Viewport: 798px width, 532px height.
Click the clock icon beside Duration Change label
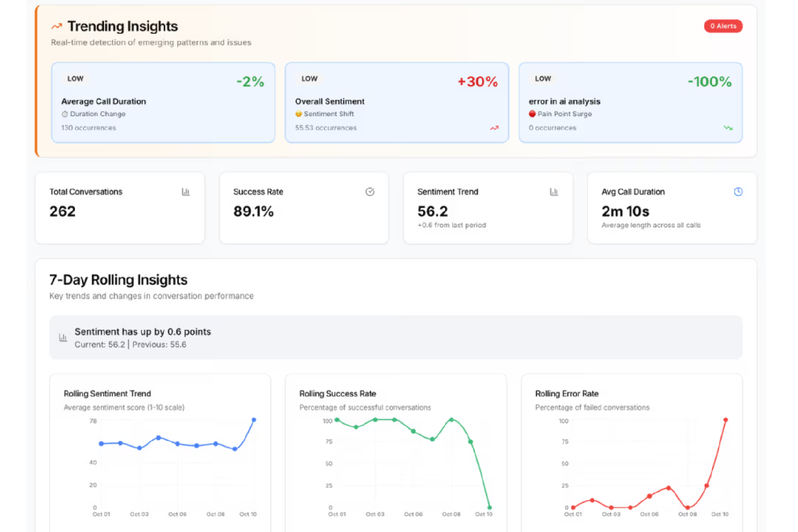[64, 114]
